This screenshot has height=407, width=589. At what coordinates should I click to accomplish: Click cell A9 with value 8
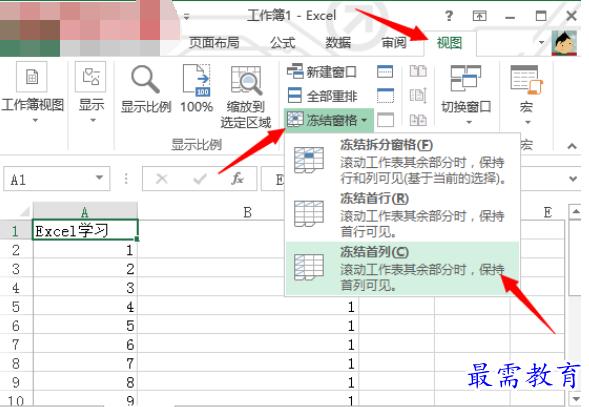[x=85, y=382]
